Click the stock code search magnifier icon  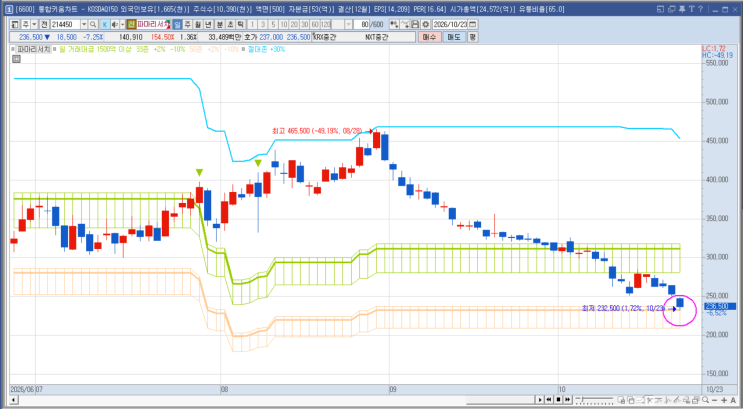pyautogui.click(x=93, y=24)
